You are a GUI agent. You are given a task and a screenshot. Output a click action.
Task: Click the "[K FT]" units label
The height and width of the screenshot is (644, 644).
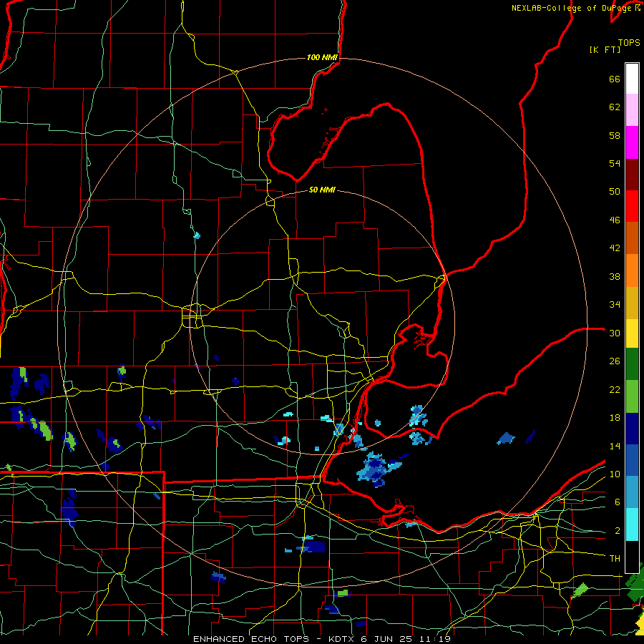(x=605, y=50)
